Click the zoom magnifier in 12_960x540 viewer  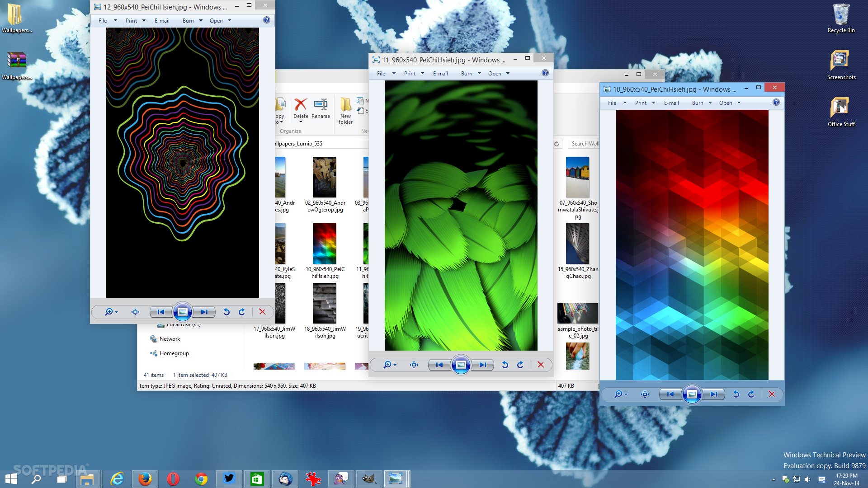pos(109,312)
